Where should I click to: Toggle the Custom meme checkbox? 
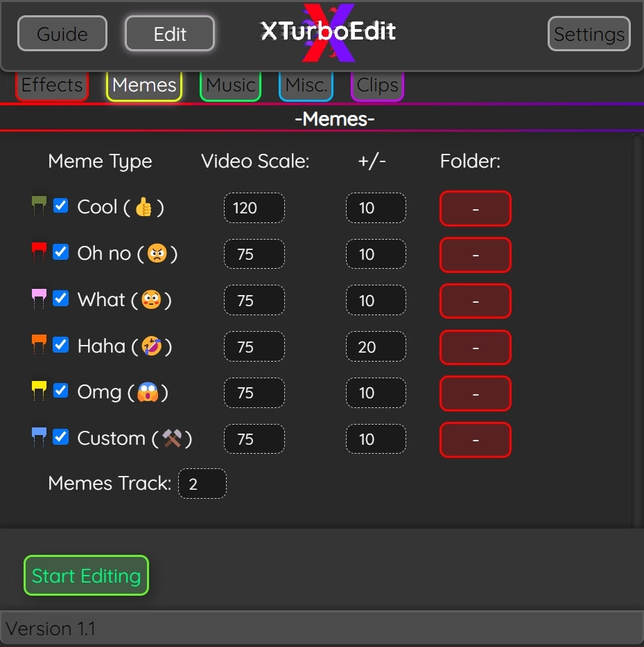tap(61, 436)
